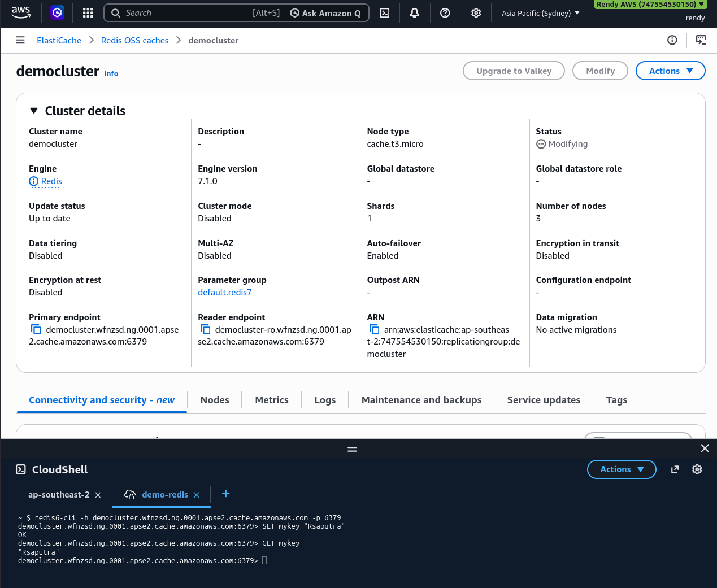717x588 pixels.
Task: Add a new CloudShell terminal tab
Action: [225, 494]
